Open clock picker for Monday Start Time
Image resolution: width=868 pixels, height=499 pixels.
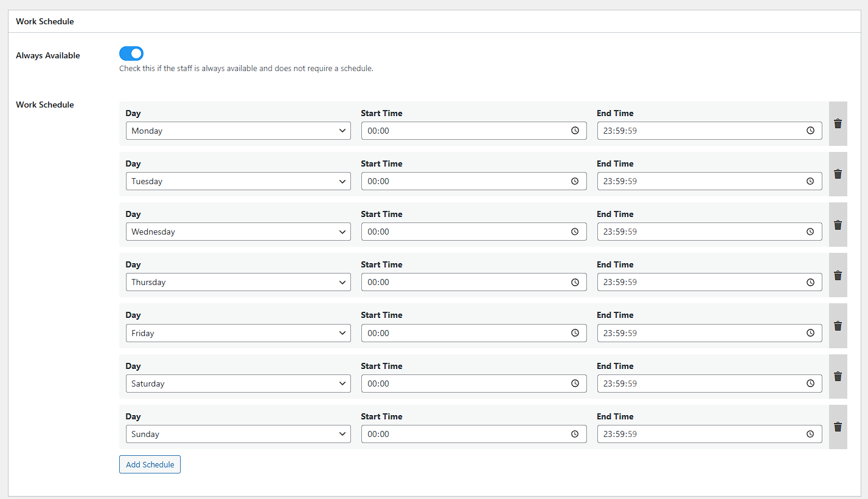(x=575, y=131)
